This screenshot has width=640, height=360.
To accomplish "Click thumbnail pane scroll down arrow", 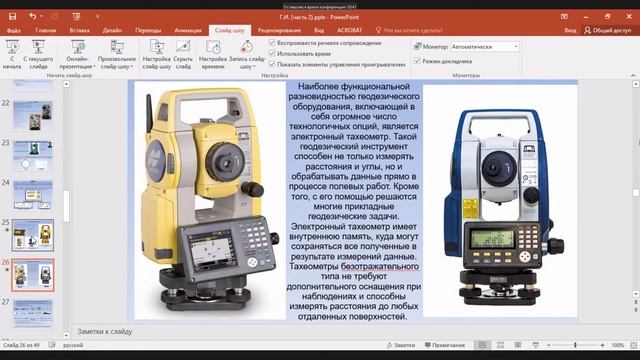I will click(x=67, y=336).
